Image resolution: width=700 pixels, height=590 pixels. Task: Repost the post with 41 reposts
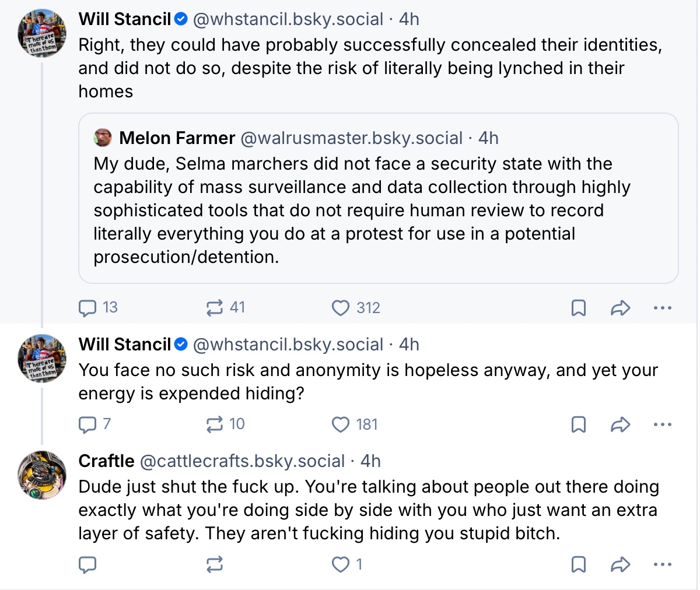coord(215,307)
